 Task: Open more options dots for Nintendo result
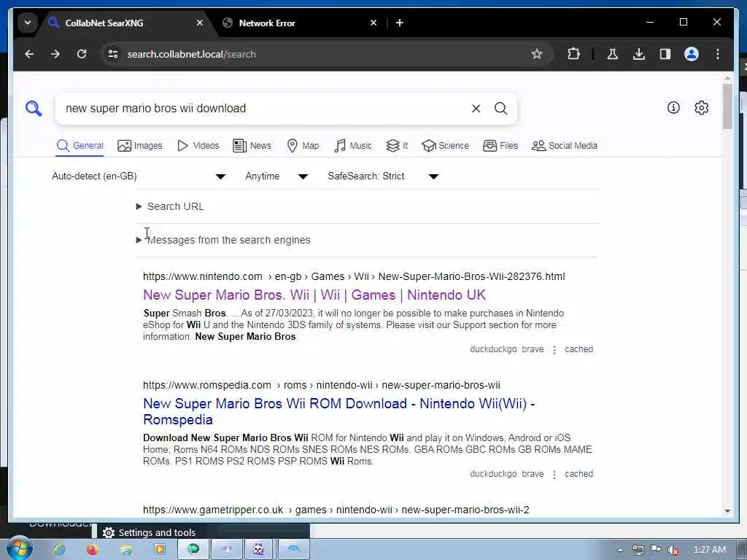[554, 350]
